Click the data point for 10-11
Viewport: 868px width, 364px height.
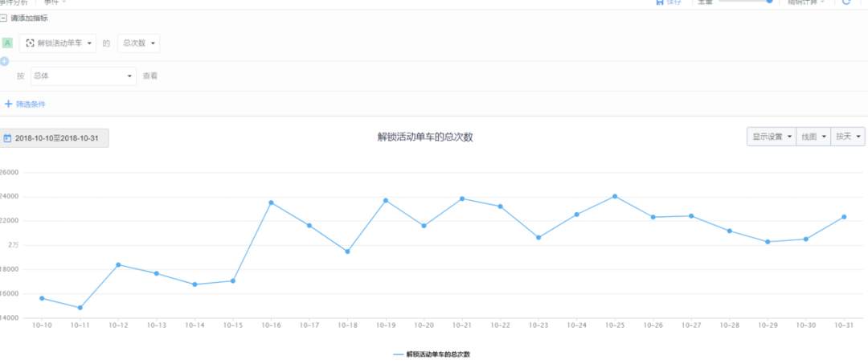(80, 308)
